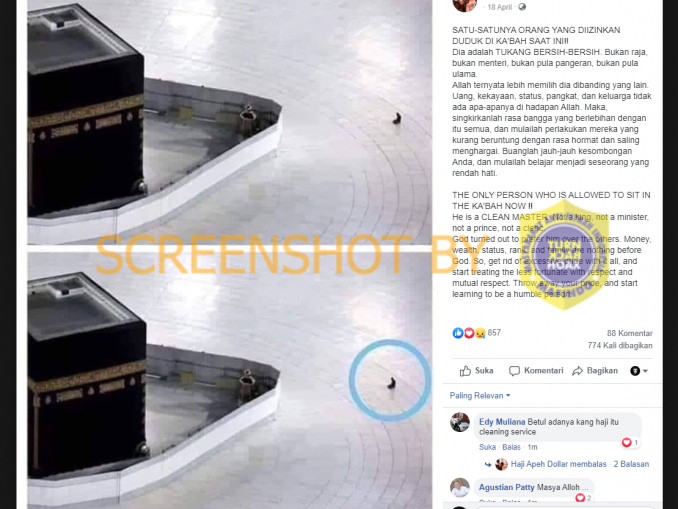This screenshot has width=678, height=509.
Task: Open the profile selector dropdown beside Bagikan
Action: pos(639,371)
